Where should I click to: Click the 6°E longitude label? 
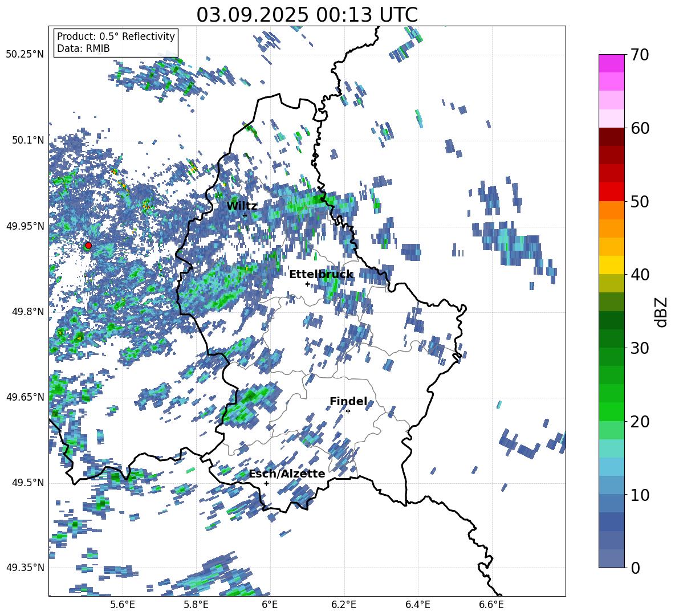270,605
